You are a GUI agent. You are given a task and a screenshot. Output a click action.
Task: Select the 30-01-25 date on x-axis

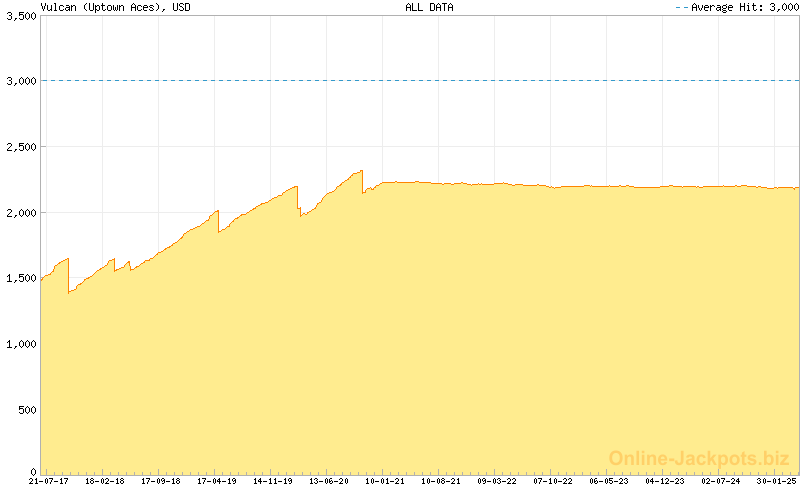tap(776, 482)
